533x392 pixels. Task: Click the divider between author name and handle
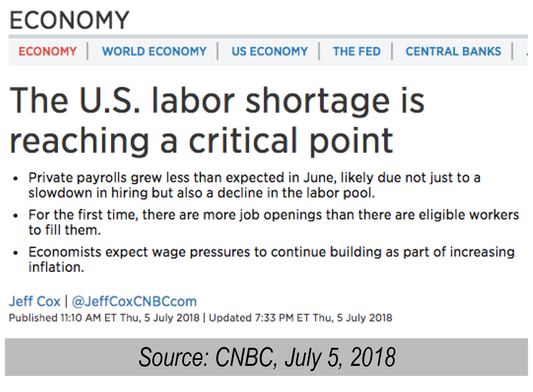66,301
